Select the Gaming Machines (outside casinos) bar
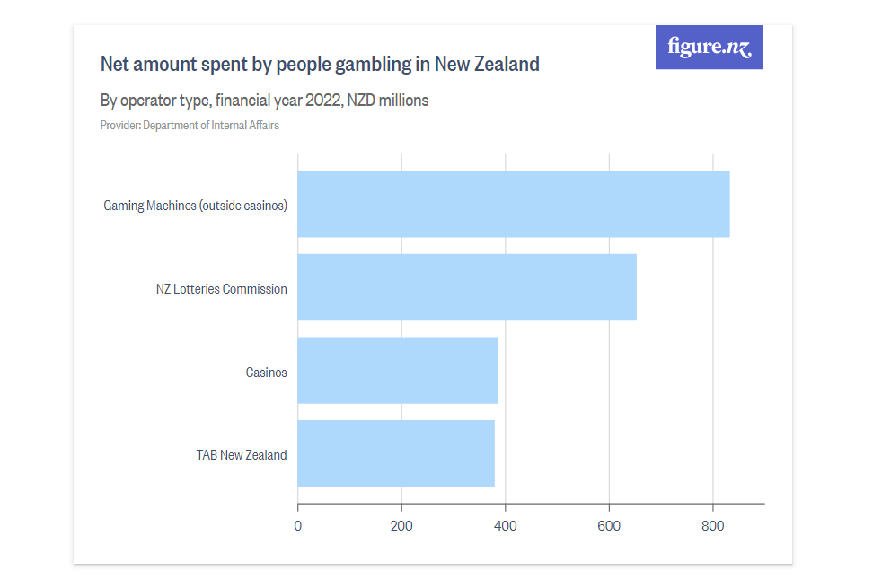873x588 pixels. pos(514,204)
